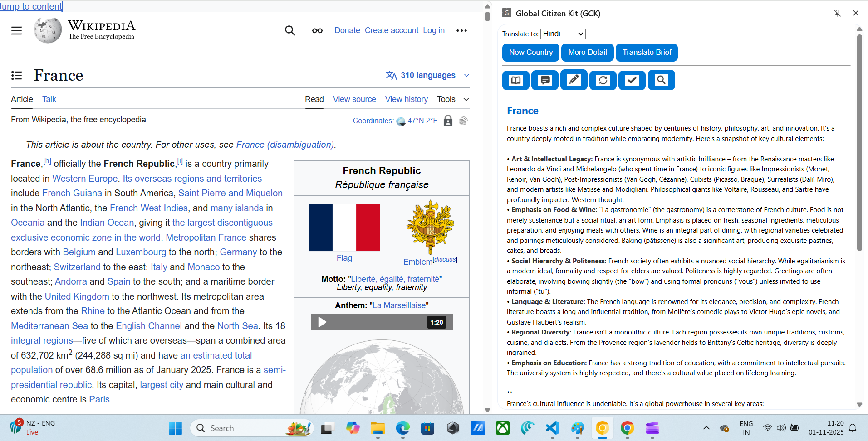This screenshot has height=441, width=868.
Task: Click the ENG IN language indicator
Action: coord(746,428)
